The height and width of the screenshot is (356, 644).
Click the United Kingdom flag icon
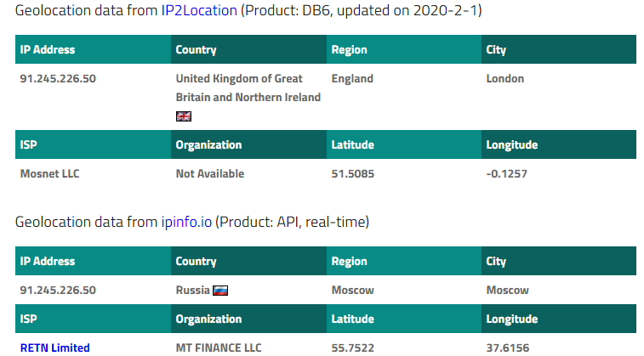click(x=184, y=116)
